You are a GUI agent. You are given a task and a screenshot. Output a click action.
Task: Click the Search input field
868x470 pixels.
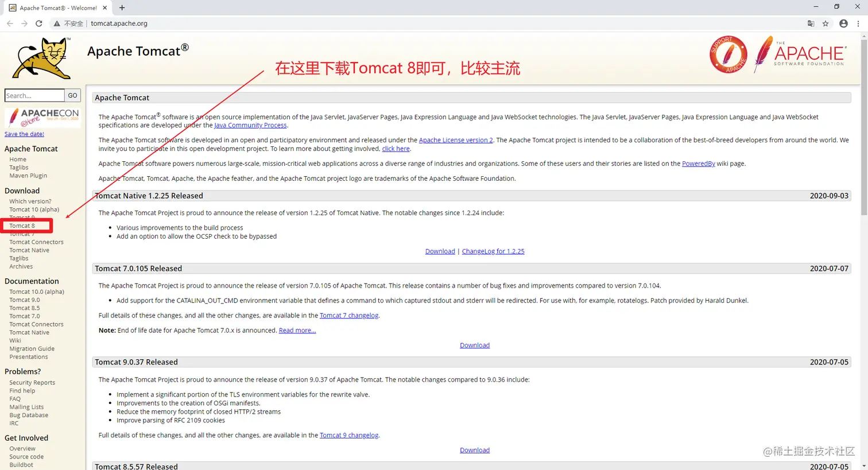(x=34, y=95)
